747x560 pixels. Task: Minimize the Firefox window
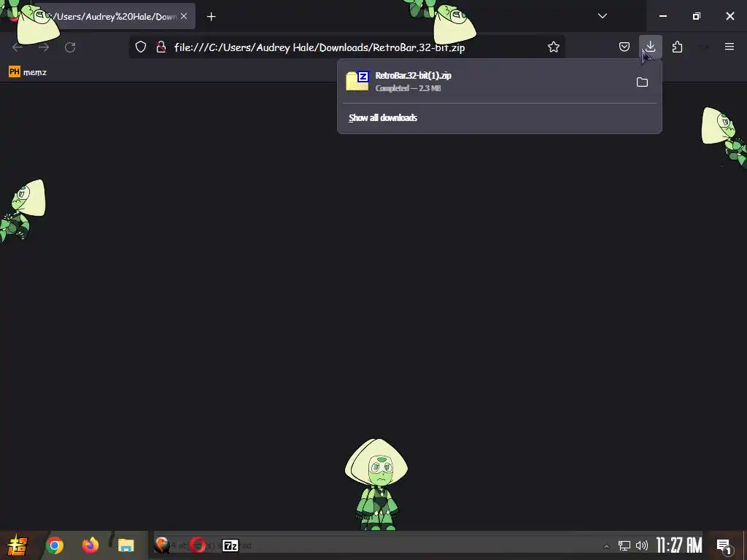tap(662, 16)
